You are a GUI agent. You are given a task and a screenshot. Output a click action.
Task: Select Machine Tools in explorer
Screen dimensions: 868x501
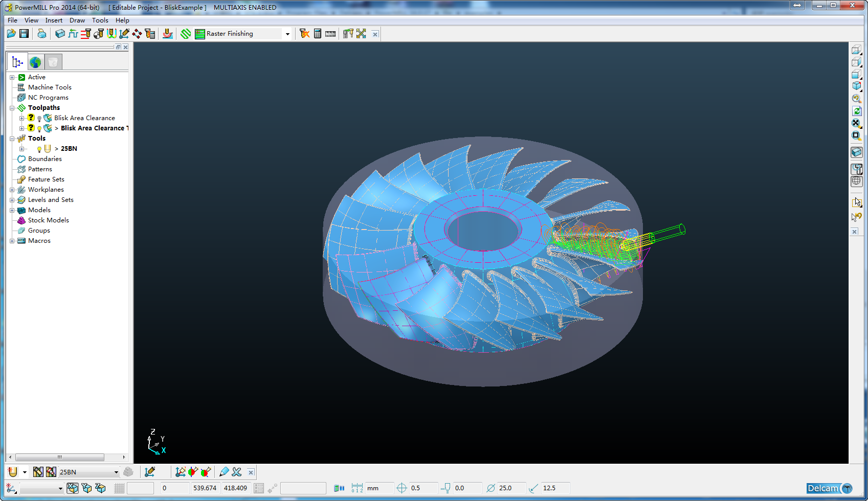(x=50, y=87)
